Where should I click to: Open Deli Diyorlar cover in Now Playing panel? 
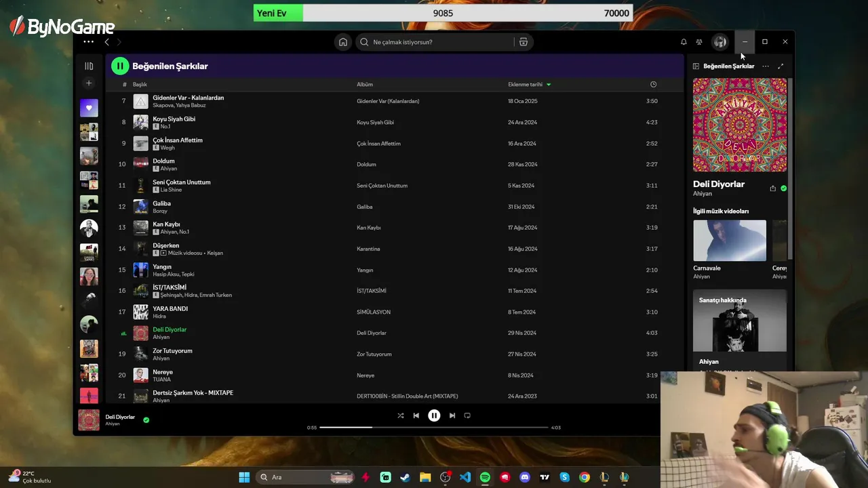[740, 125]
